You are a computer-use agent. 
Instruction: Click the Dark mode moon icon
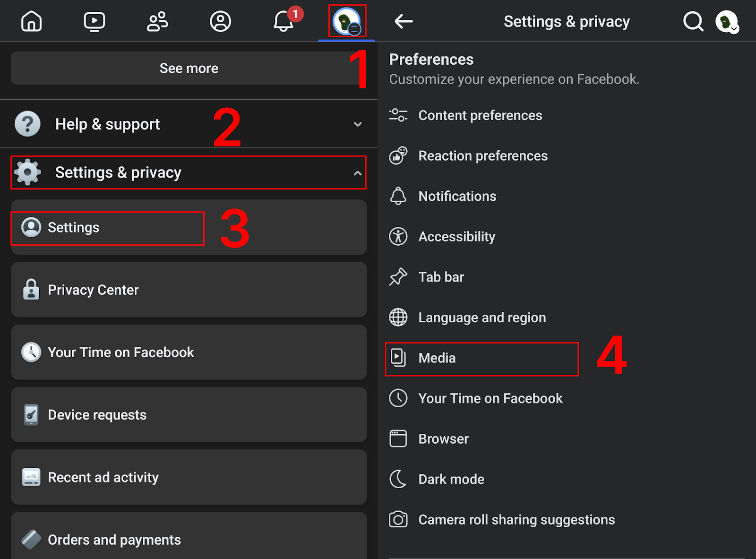pos(398,479)
